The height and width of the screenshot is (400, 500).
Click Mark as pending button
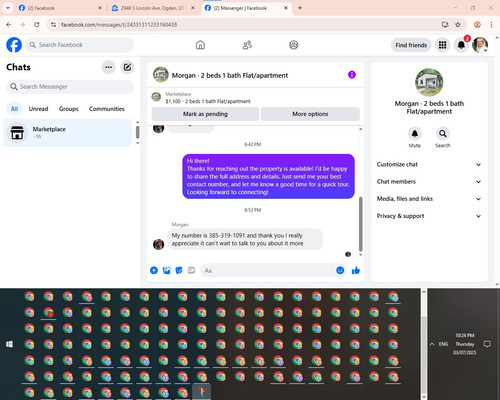205,114
